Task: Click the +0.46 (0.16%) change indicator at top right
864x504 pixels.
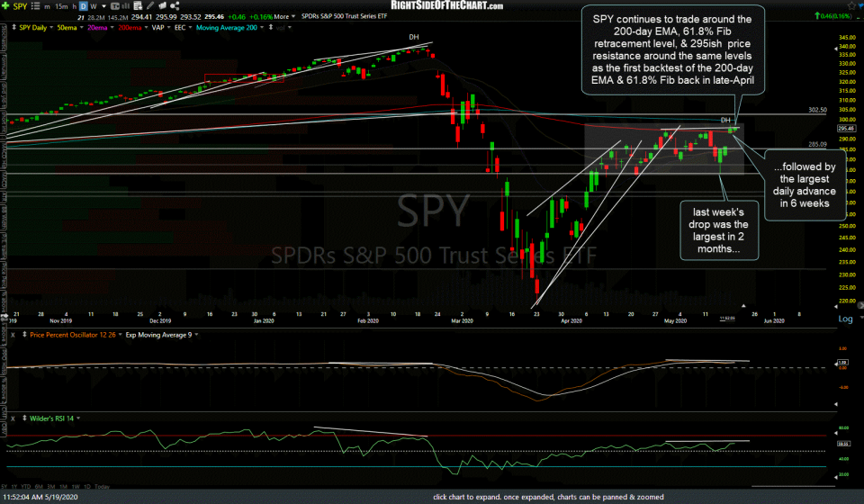Action: click(x=833, y=16)
